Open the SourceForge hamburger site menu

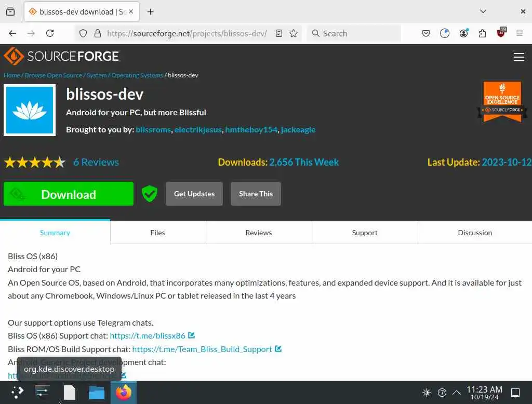pos(519,57)
